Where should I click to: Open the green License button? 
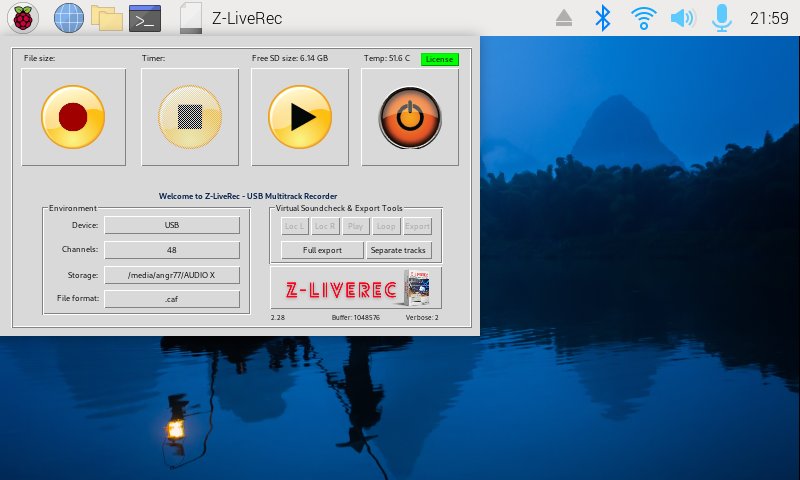[440, 59]
